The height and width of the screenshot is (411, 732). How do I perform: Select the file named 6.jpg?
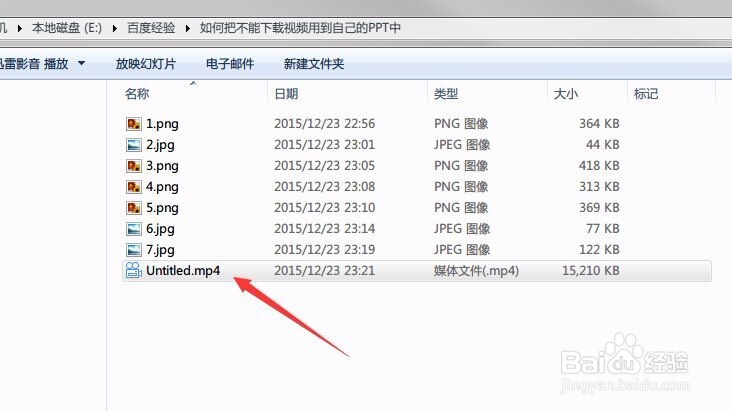(160, 229)
